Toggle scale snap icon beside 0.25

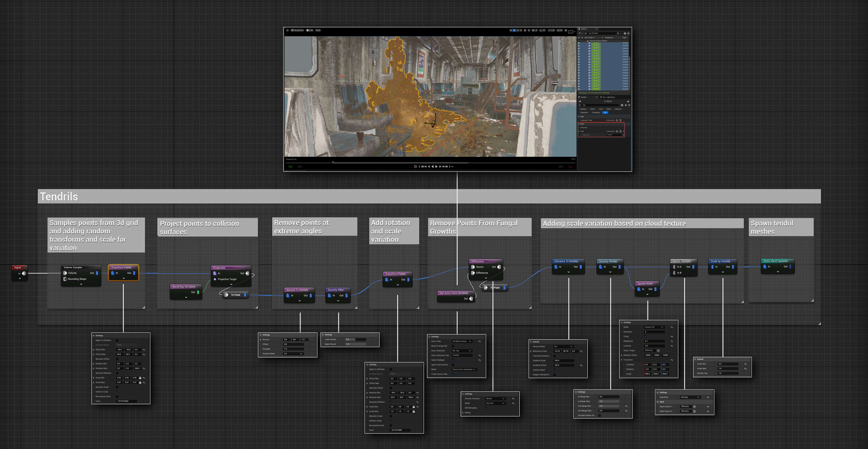point(549,30)
